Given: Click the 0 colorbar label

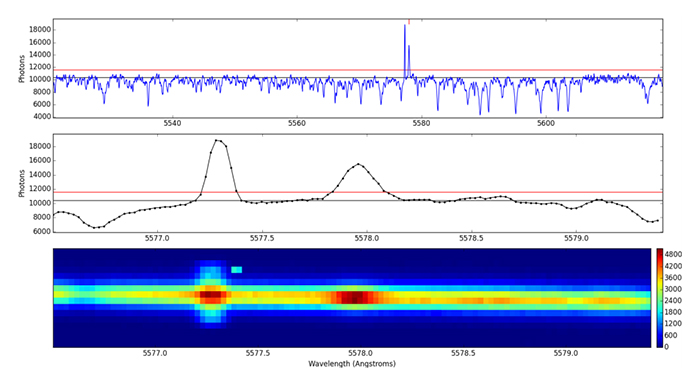Looking at the screenshot, I should [667, 347].
